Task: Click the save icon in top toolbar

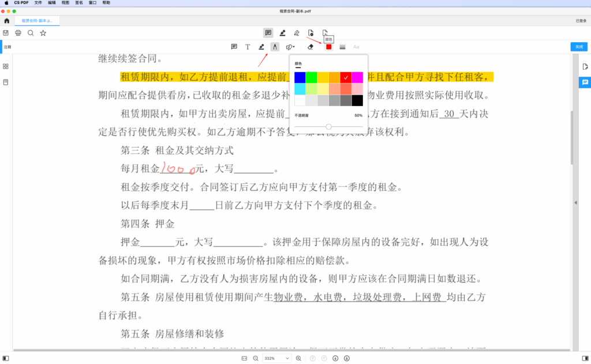Action: 6,33
